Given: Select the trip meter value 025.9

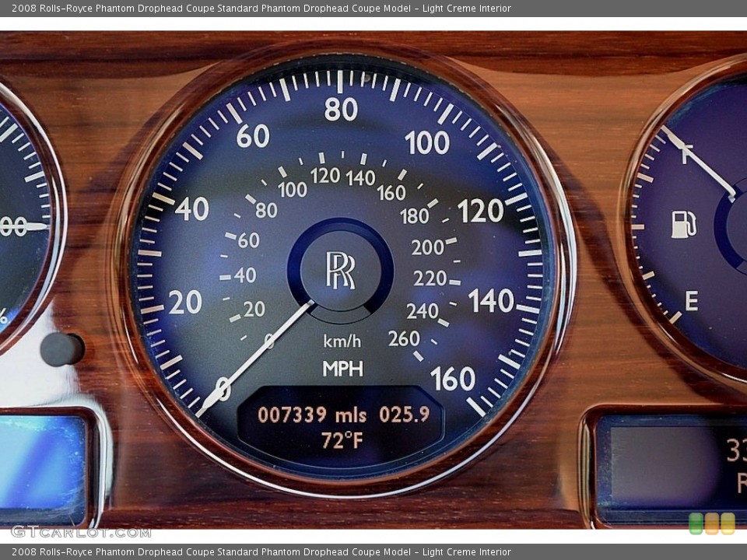Looking at the screenshot, I should [x=404, y=415].
